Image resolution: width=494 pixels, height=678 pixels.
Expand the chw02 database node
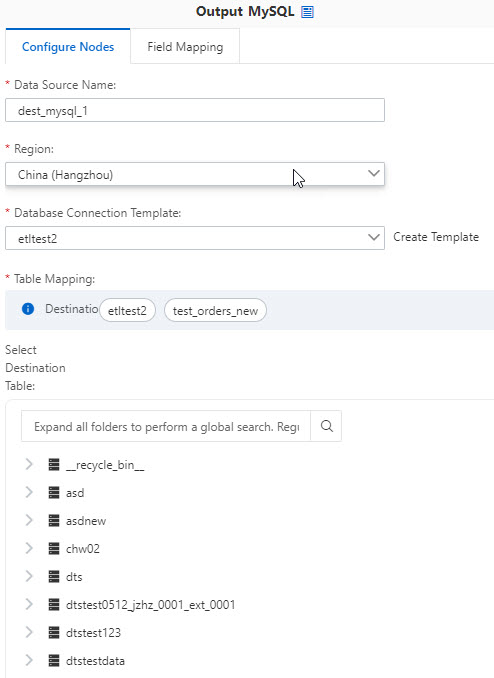pyautogui.click(x=29, y=548)
